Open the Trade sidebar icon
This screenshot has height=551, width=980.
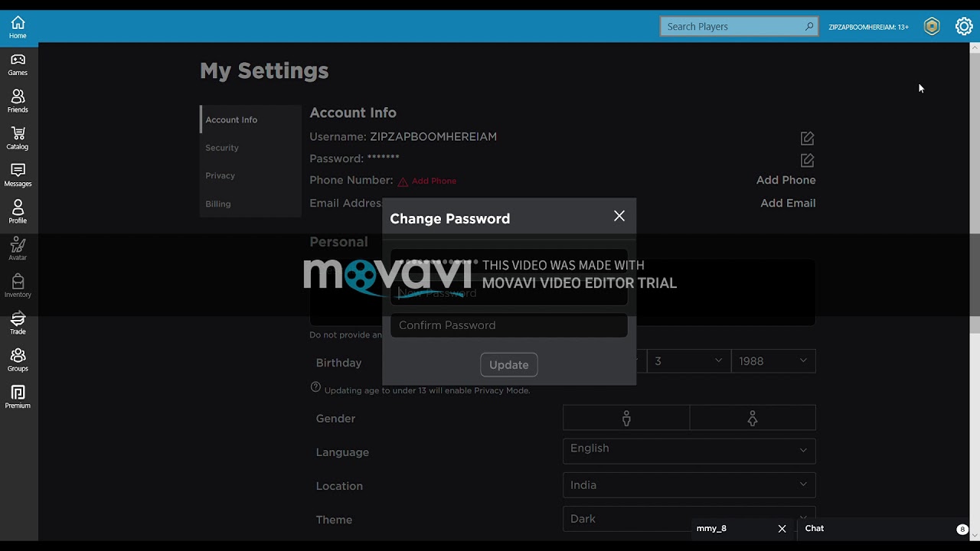[x=18, y=323]
